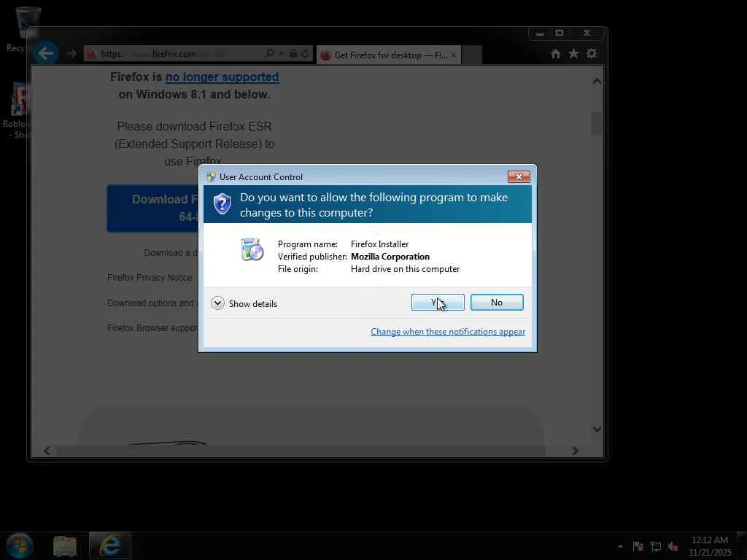
Task: Refresh the page in Internet Explorer
Action: [306, 54]
